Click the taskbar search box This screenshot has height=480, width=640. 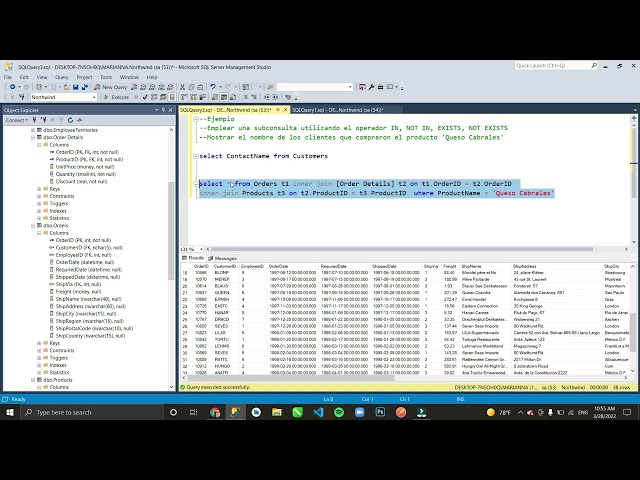(x=91, y=413)
